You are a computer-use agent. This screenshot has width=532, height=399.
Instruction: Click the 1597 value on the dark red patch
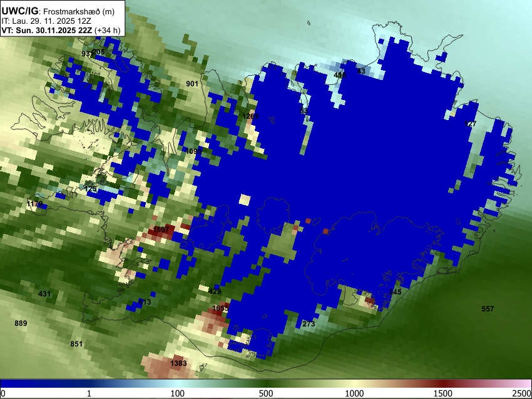[161, 230]
